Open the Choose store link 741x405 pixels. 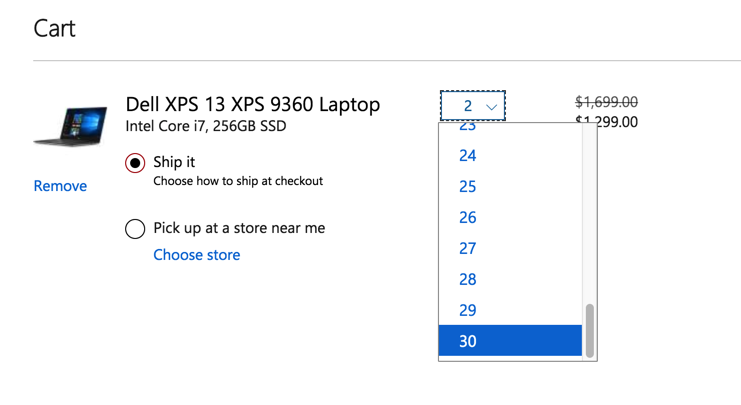pos(196,255)
